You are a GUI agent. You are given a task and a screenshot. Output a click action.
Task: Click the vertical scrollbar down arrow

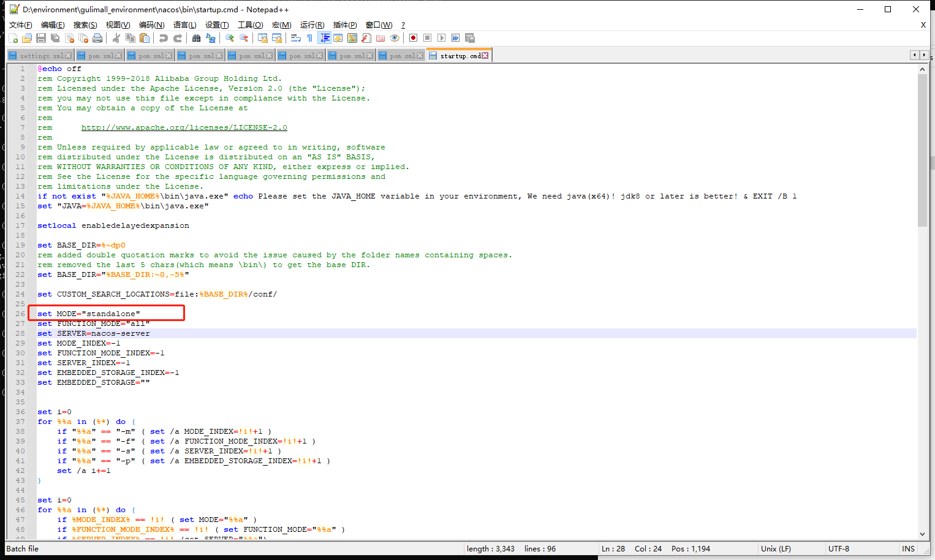(923, 534)
